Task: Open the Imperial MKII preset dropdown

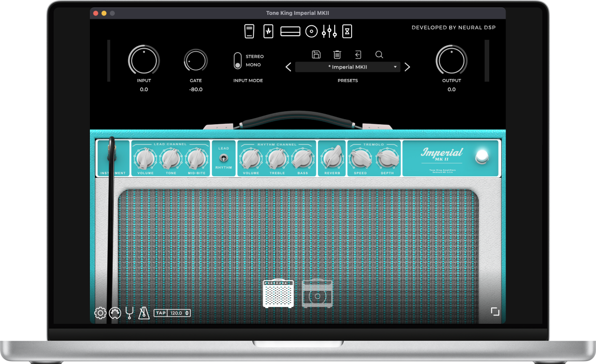Action: point(348,67)
